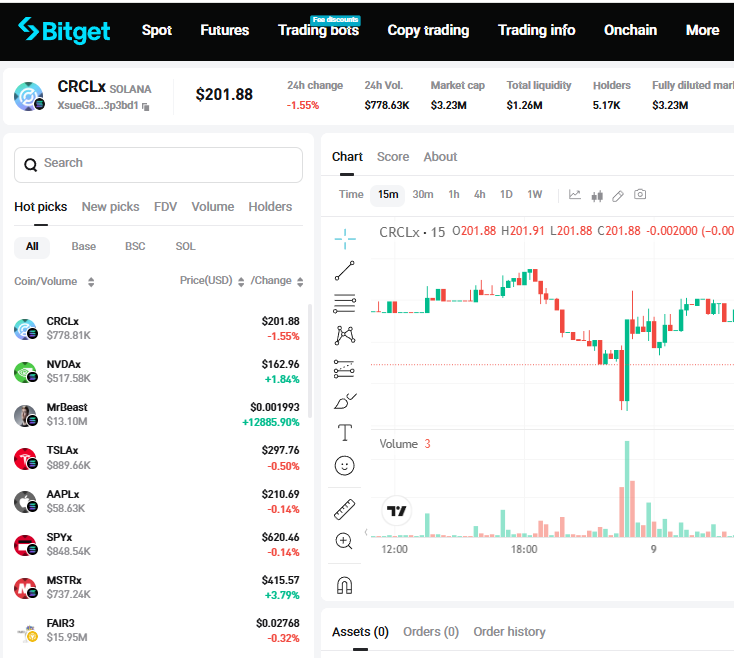734x658 pixels.
Task: Click the TSLAx coin icon in list
Action: click(25, 459)
